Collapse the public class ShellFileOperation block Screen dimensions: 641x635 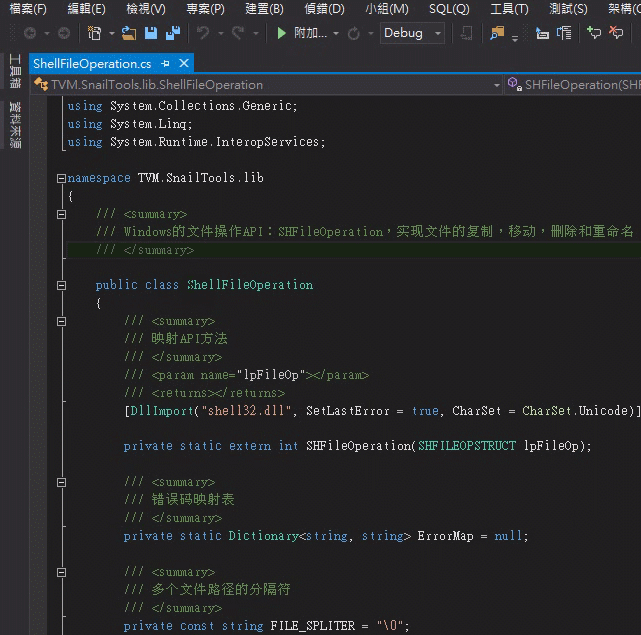[61, 285]
